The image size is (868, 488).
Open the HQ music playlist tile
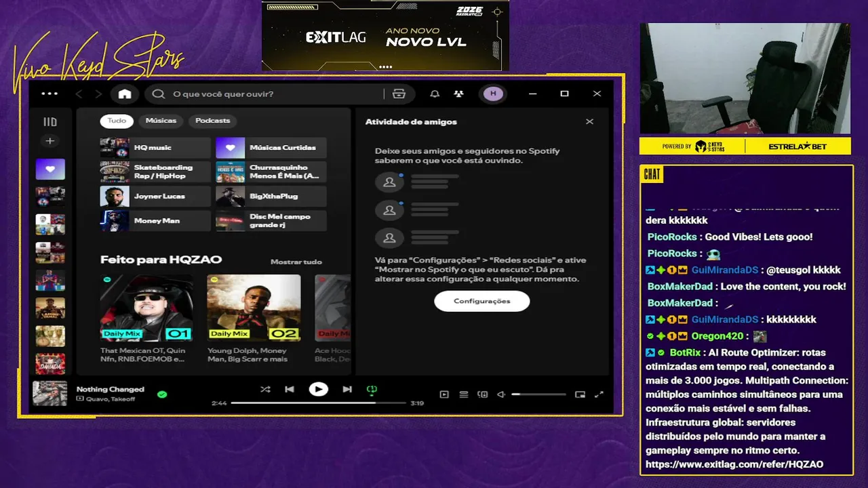[x=155, y=148]
